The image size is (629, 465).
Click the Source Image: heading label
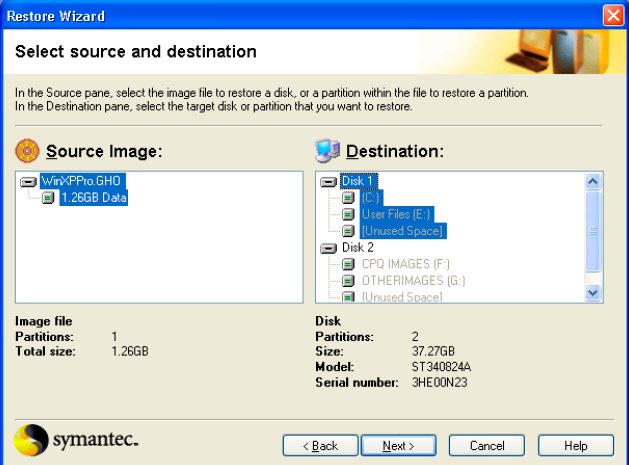click(x=104, y=151)
